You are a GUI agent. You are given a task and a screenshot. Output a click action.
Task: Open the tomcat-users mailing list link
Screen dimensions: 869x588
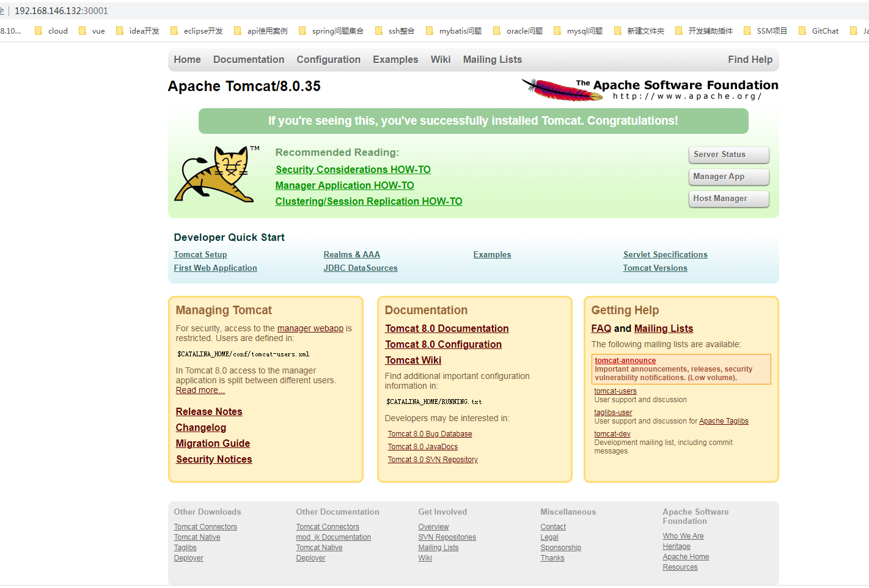pos(615,391)
